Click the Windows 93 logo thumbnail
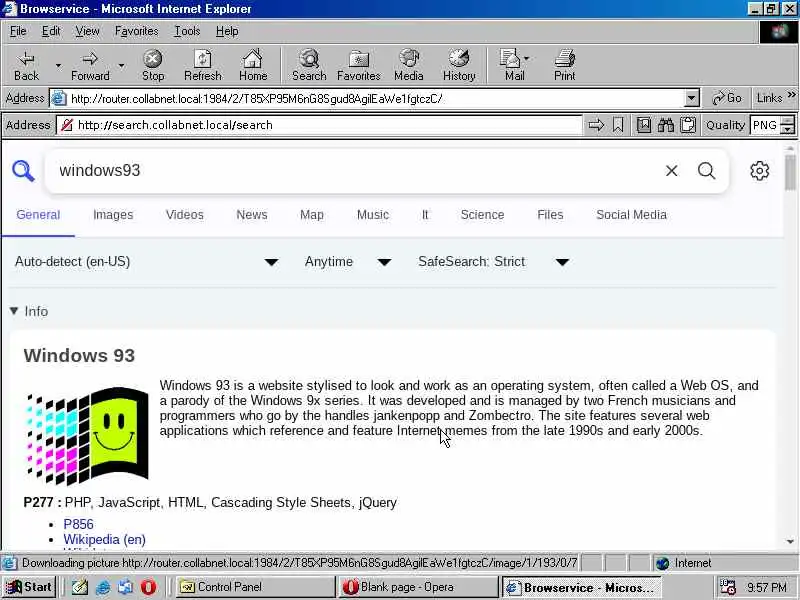This screenshot has height=600, width=800. 87,436
